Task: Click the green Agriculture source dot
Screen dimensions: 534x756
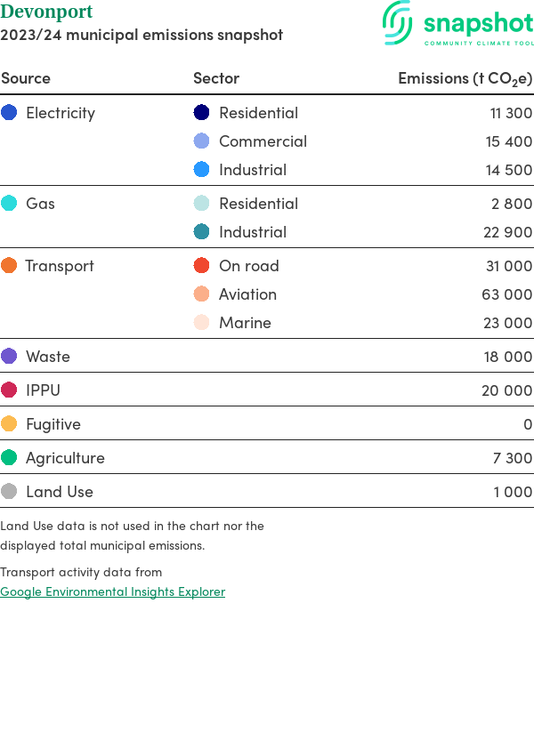Action: coord(9,458)
